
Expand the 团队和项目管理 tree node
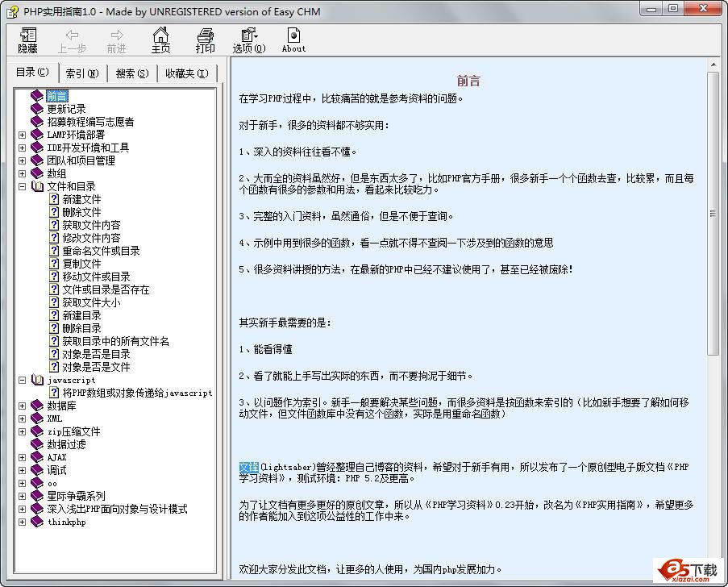tap(23, 160)
